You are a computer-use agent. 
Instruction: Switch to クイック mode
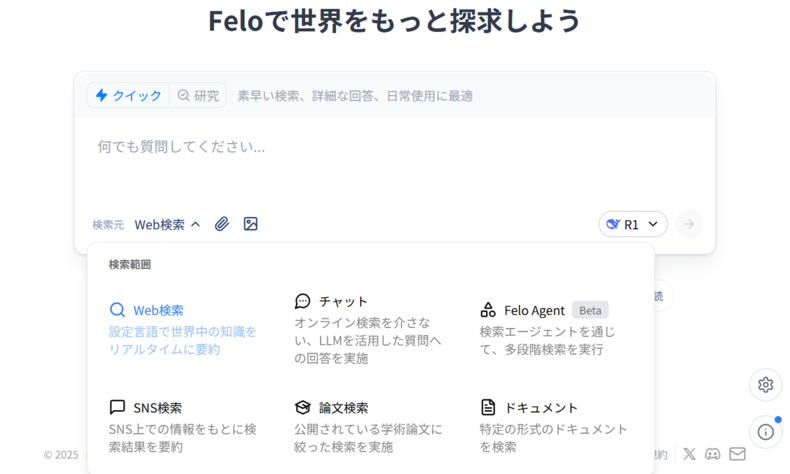[128, 95]
